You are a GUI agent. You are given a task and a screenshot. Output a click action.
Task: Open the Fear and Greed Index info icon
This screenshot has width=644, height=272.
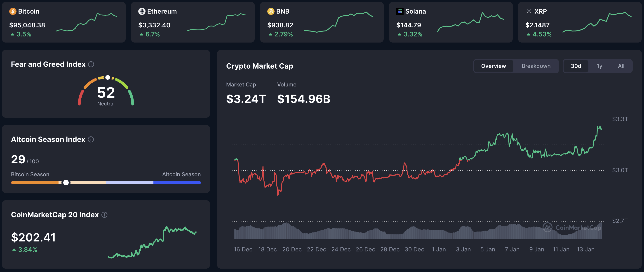[91, 64]
